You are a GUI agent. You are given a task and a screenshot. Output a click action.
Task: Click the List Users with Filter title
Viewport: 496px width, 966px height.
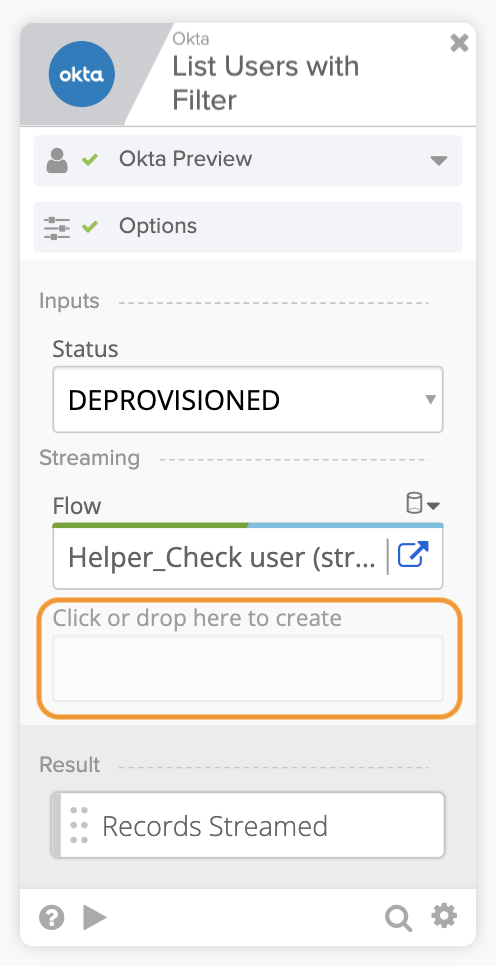click(266, 83)
